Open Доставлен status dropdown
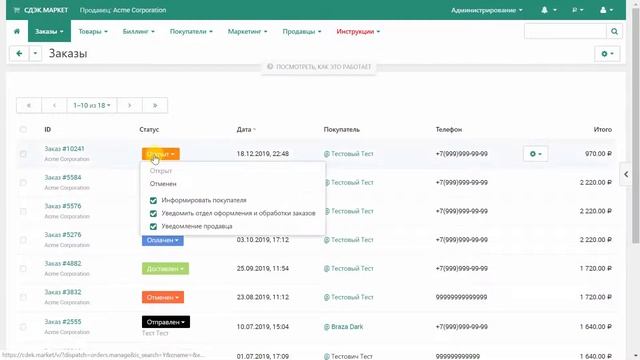 click(x=165, y=269)
